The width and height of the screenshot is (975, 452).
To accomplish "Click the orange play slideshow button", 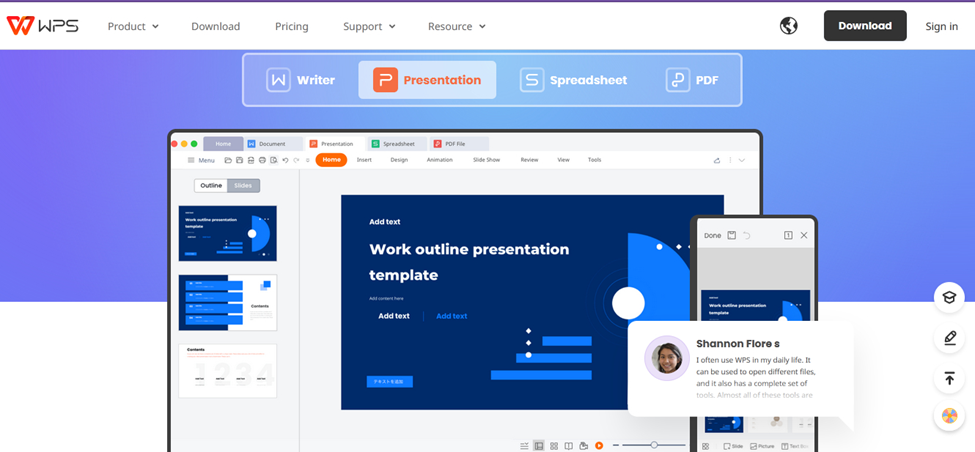I will point(599,446).
